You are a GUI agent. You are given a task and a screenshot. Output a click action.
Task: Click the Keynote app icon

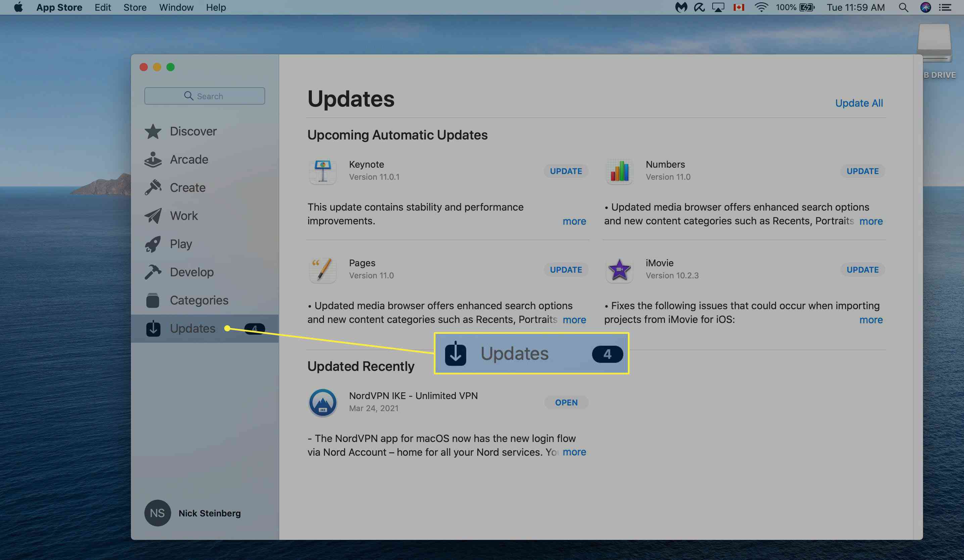point(323,171)
